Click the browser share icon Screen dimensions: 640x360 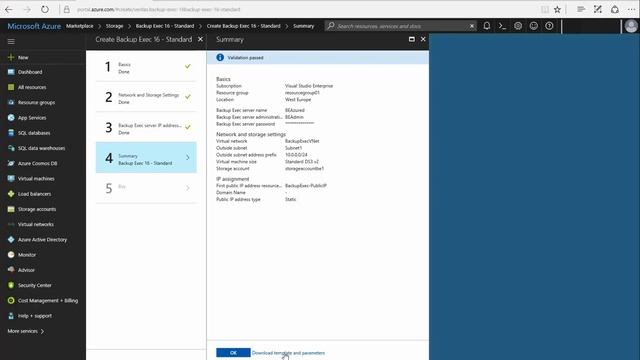[x=615, y=9]
